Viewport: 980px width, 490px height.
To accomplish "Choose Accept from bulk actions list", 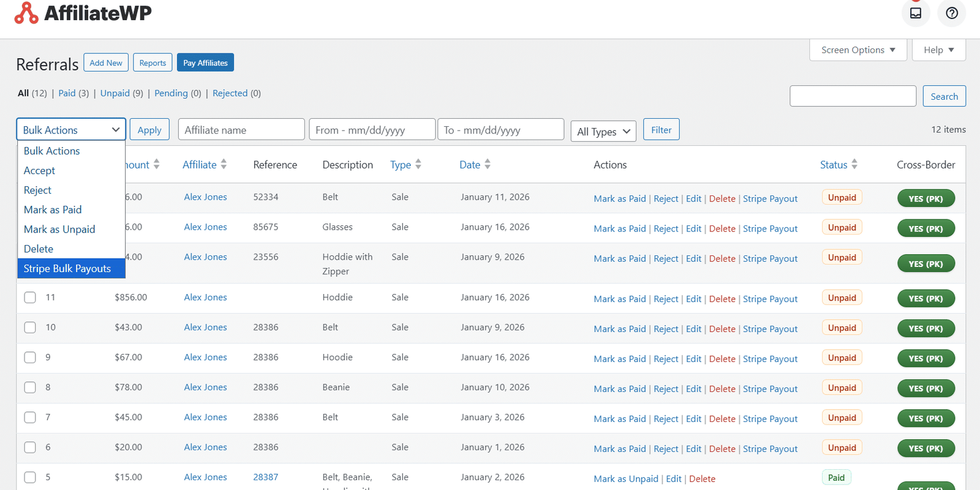I will pyautogui.click(x=71, y=170).
